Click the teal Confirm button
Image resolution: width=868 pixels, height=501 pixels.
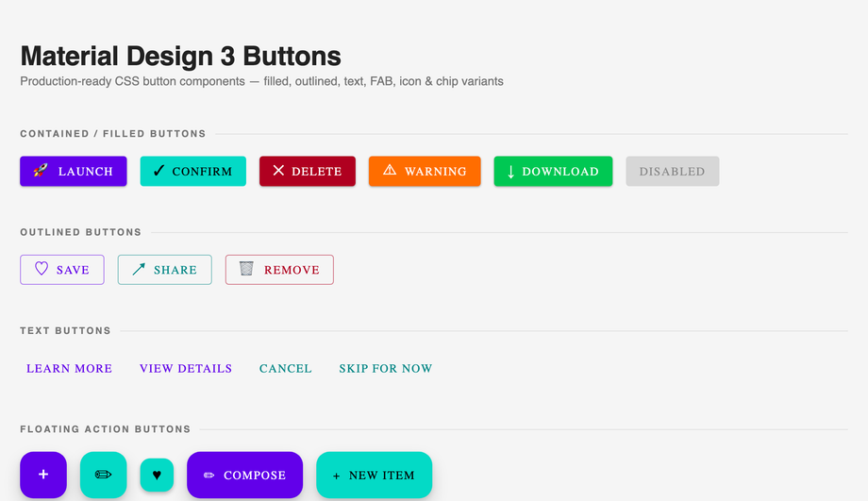(x=192, y=171)
